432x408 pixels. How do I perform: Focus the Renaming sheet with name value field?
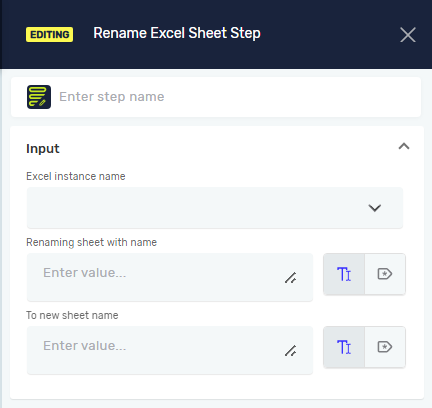(x=170, y=277)
